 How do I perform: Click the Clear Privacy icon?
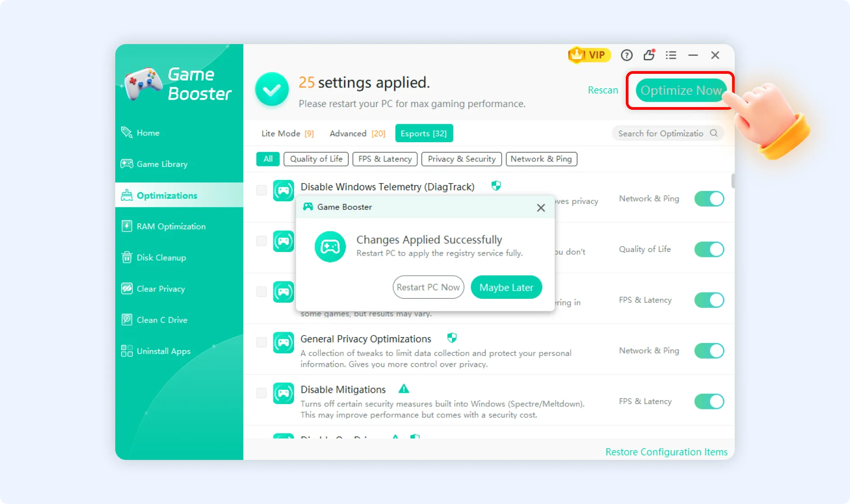click(127, 288)
